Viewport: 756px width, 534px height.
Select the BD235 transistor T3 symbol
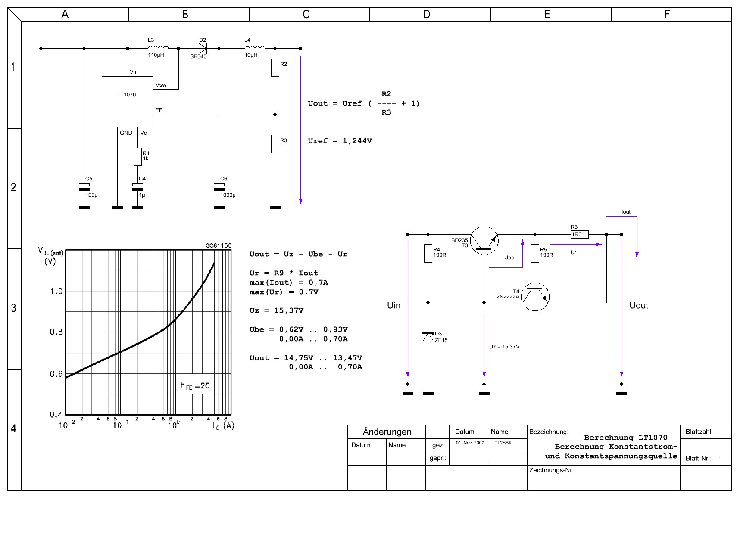click(484, 240)
